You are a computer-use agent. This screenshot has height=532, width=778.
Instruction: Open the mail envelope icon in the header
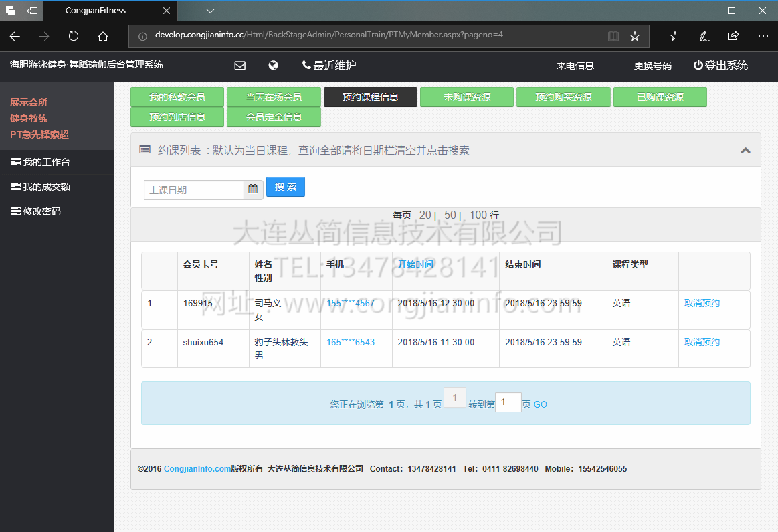click(x=240, y=66)
